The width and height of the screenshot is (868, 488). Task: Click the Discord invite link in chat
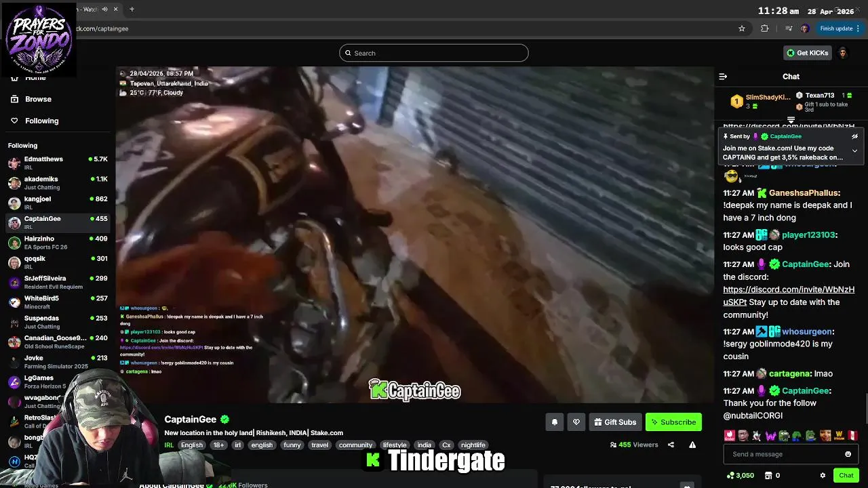click(x=789, y=296)
